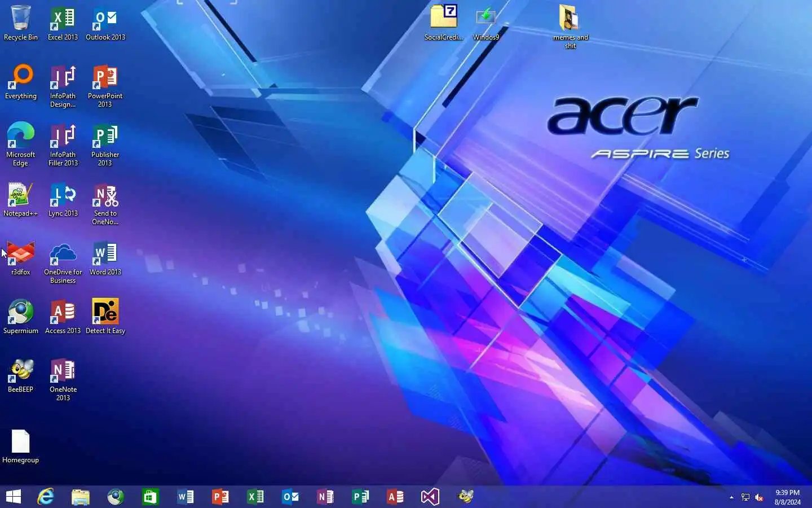Click the Word 2013 desktop icon
The width and height of the screenshot is (812, 508).
tap(105, 259)
